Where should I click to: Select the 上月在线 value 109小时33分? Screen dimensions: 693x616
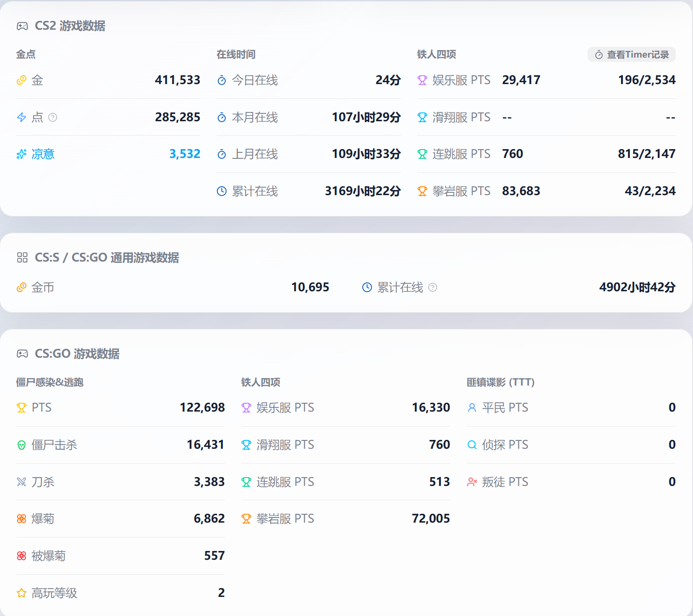click(366, 154)
